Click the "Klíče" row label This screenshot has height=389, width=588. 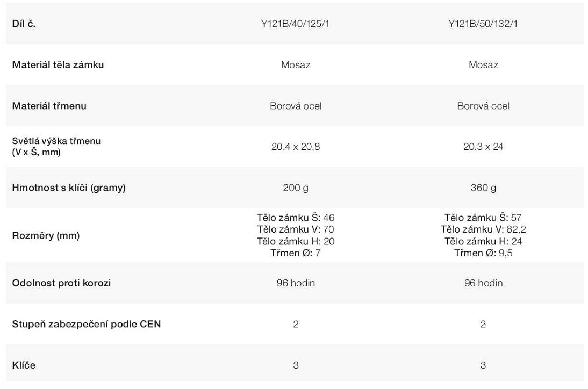(x=24, y=365)
